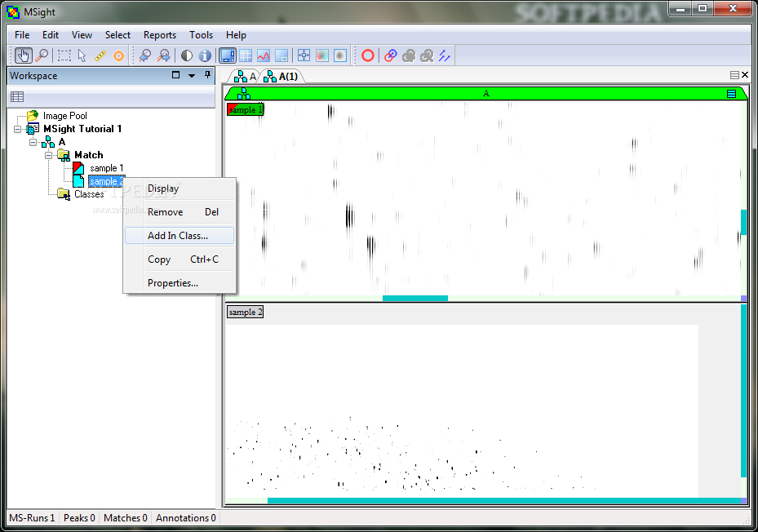Open the View menu
Image resolution: width=758 pixels, height=532 pixels.
tap(82, 35)
